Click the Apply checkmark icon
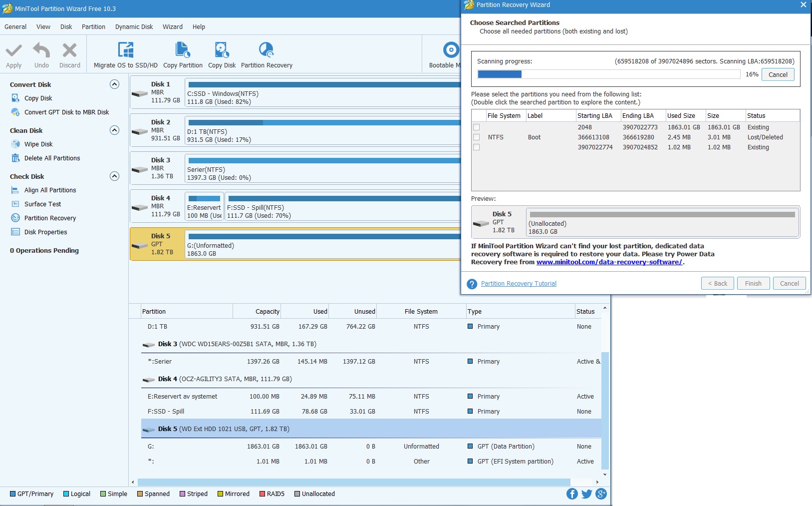The image size is (812, 506). pyautogui.click(x=13, y=50)
